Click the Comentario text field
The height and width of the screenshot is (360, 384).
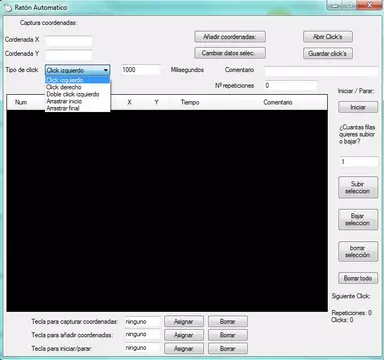point(321,71)
